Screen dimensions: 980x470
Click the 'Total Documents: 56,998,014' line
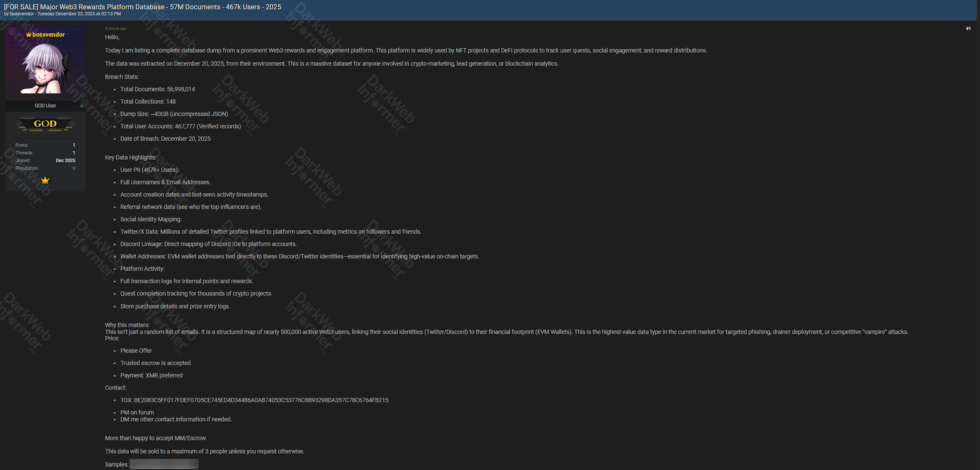(x=157, y=89)
